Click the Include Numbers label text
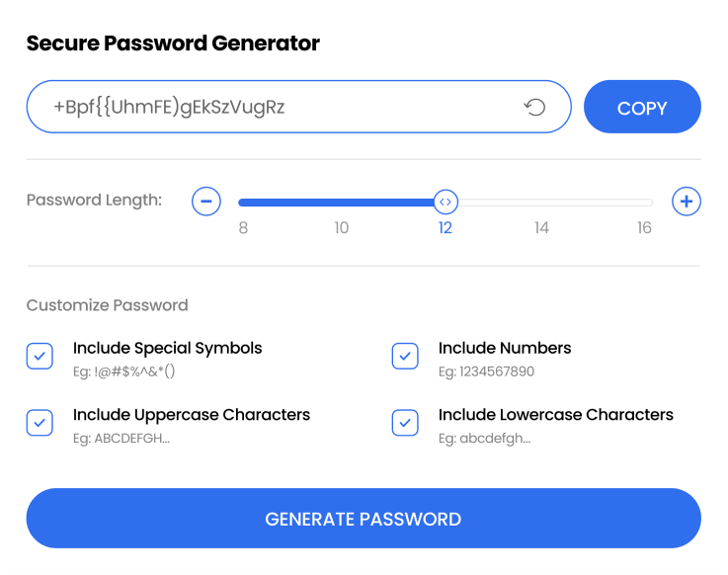 point(505,348)
